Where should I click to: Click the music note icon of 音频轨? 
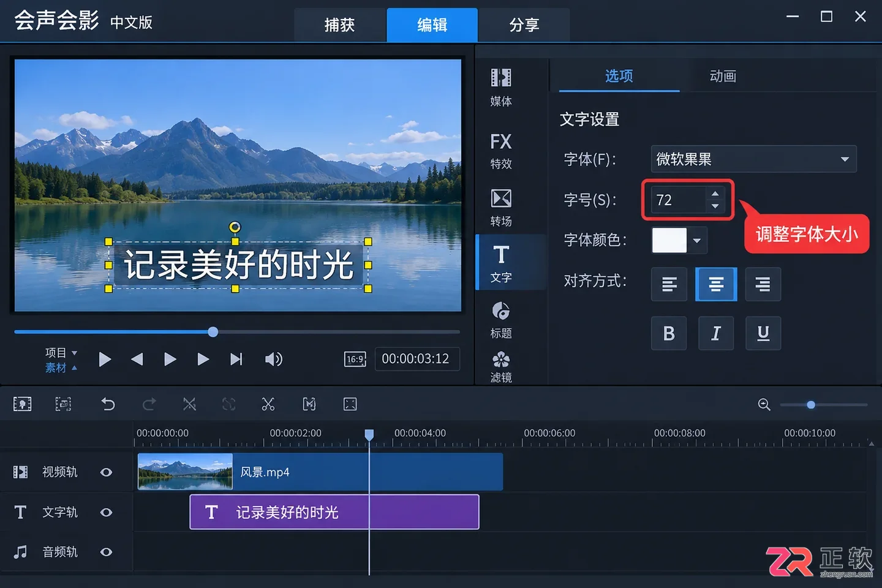pyautogui.click(x=20, y=552)
